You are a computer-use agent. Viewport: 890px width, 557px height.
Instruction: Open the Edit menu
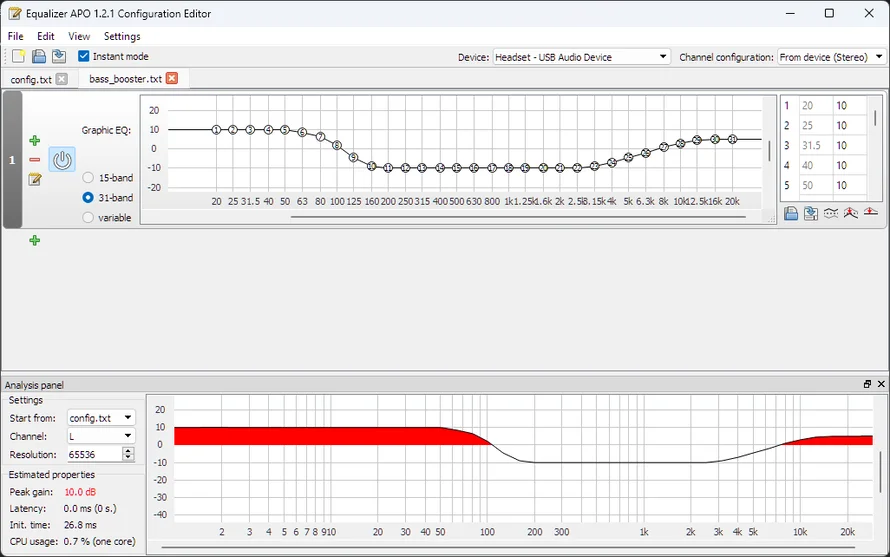coord(45,36)
